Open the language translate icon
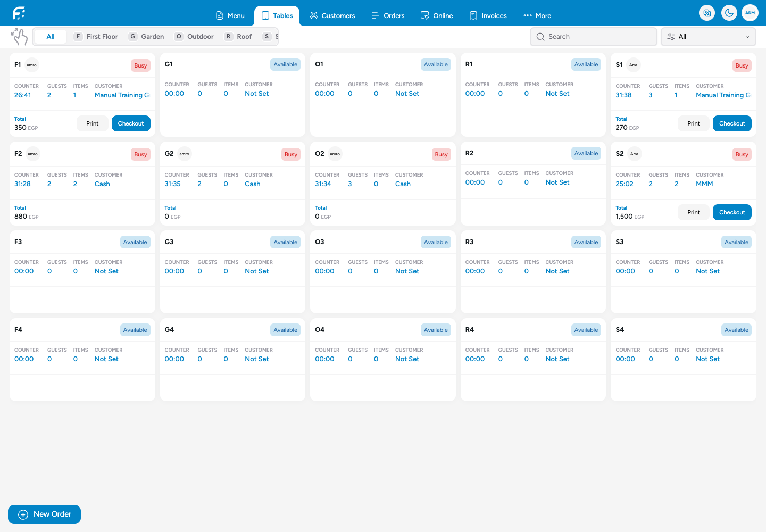 coord(707,13)
